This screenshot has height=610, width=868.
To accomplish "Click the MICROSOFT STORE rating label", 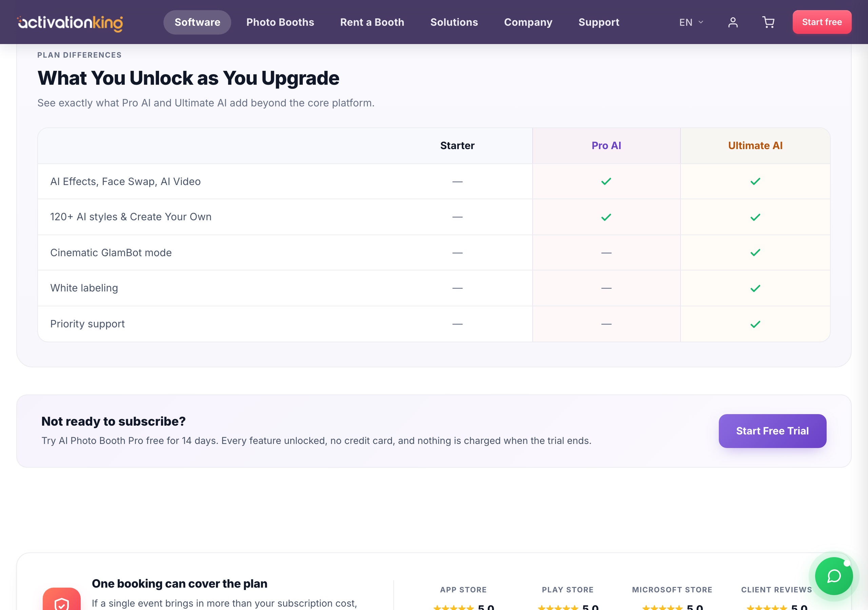I will coord(672,590).
